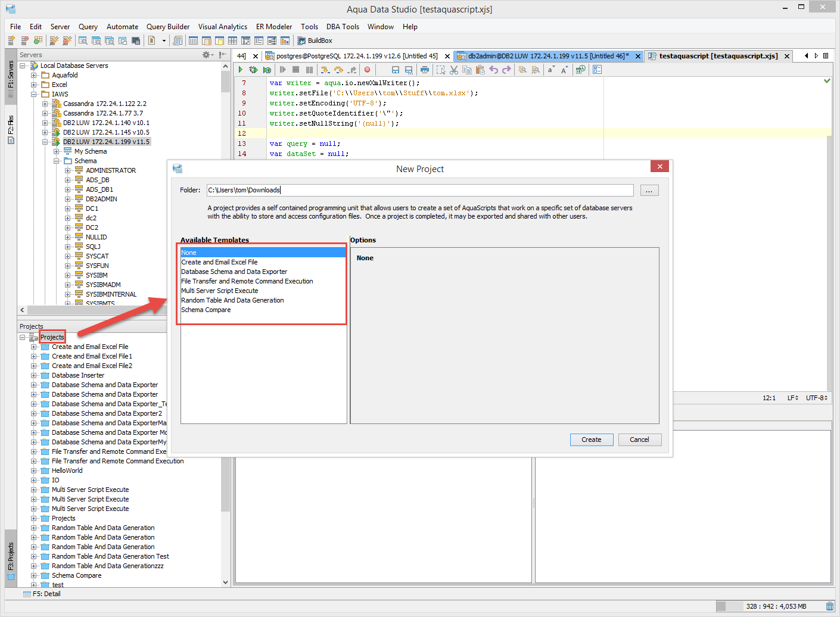Collapse the IAWS folder in Servers tree
The width and height of the screenshot is (840, 617).
(34, 94)
